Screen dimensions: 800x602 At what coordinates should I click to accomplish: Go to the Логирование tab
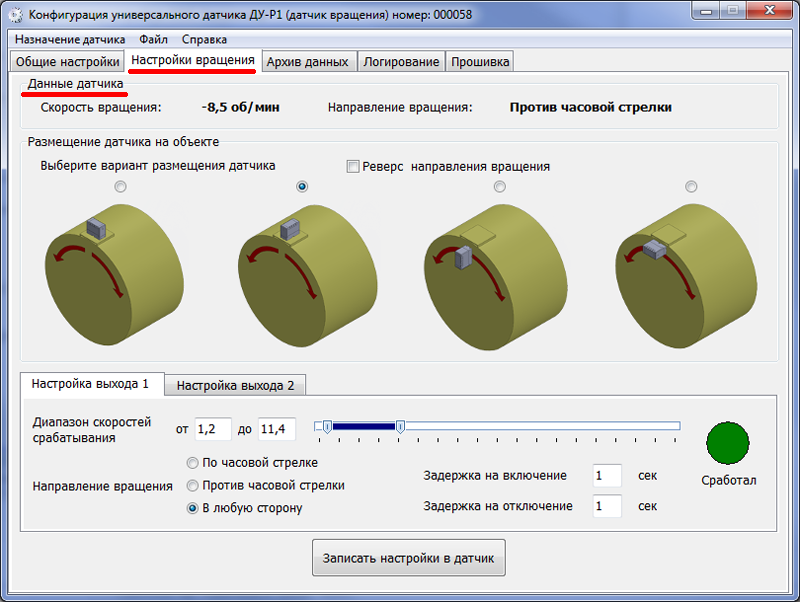point(401,62)
